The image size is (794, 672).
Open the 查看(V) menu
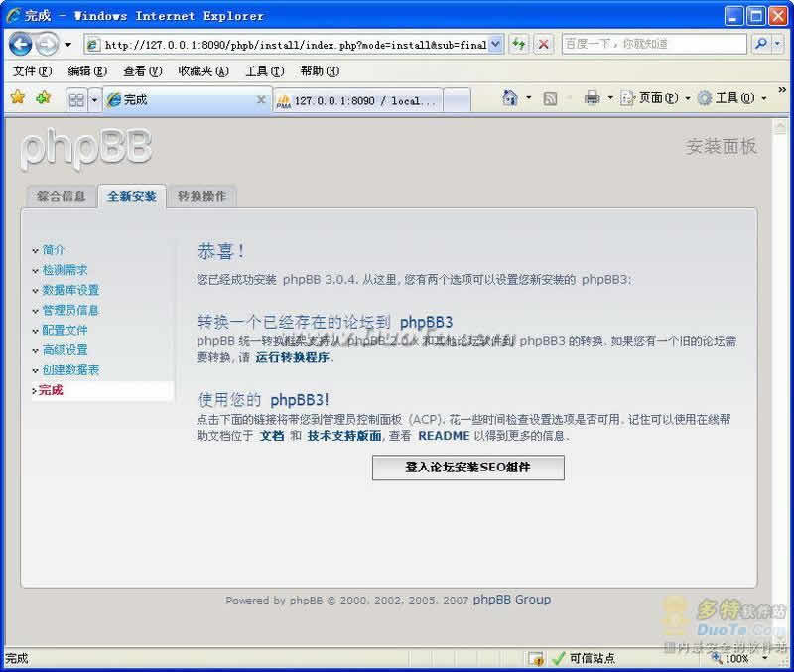[142, 71]
